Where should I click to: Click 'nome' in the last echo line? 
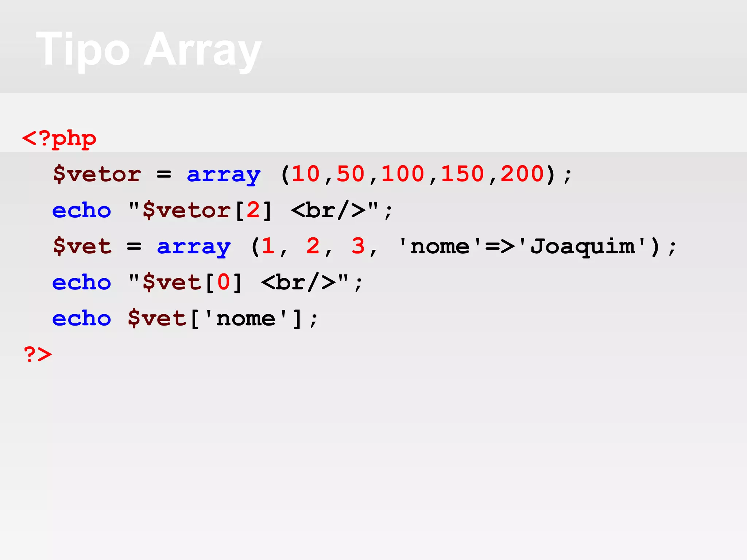click(246, 319)
